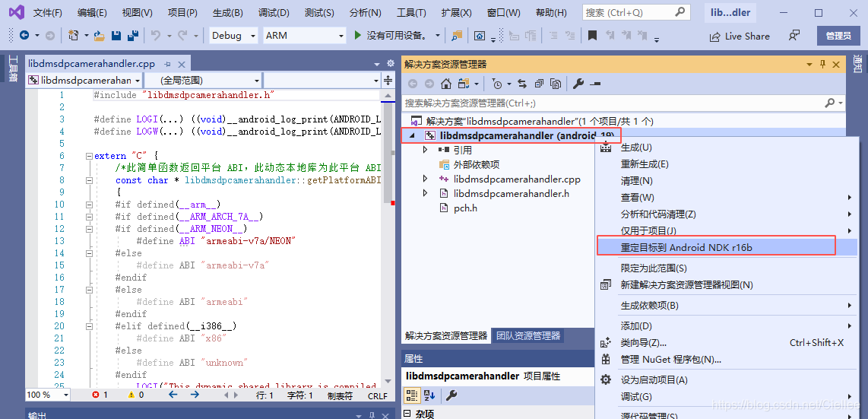Open device target dropdown arrow beside 没有可用设备
This screenshot has height=419, width=868.
(x=438, y=36)
